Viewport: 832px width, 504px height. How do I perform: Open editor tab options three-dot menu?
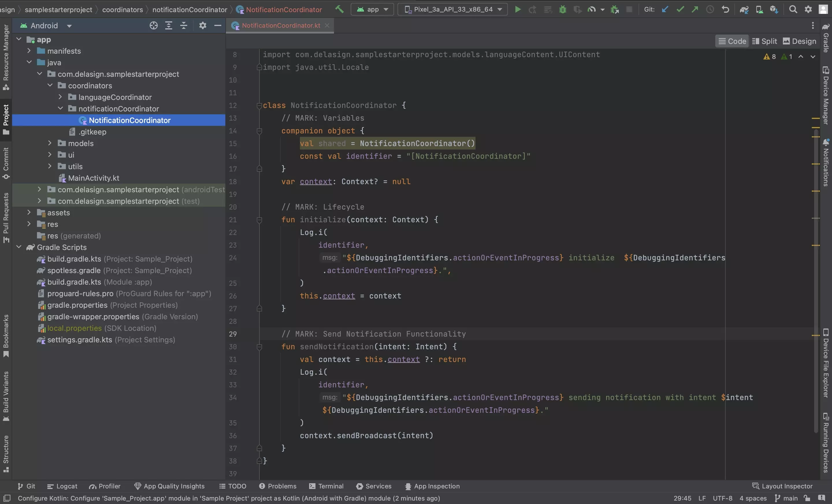click(x=813, y=26)
